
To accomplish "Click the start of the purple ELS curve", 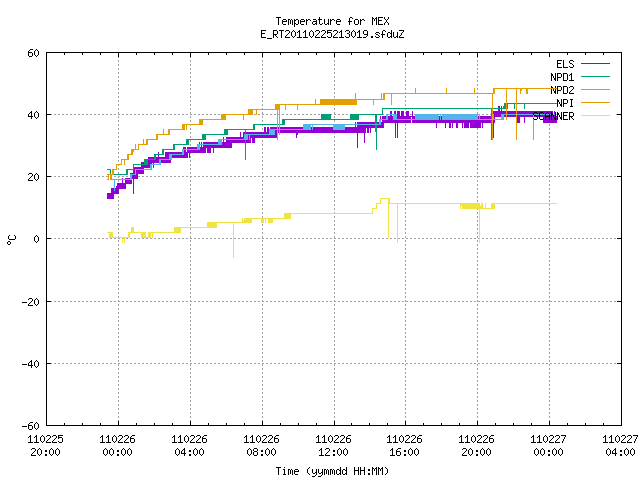I will [x=110, y=196].
